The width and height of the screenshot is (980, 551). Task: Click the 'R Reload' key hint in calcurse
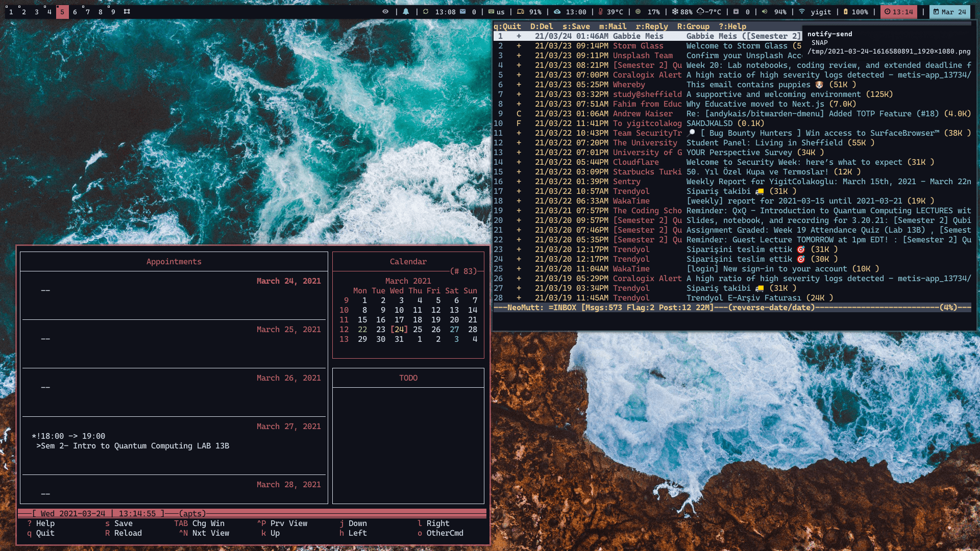[124, 533]
